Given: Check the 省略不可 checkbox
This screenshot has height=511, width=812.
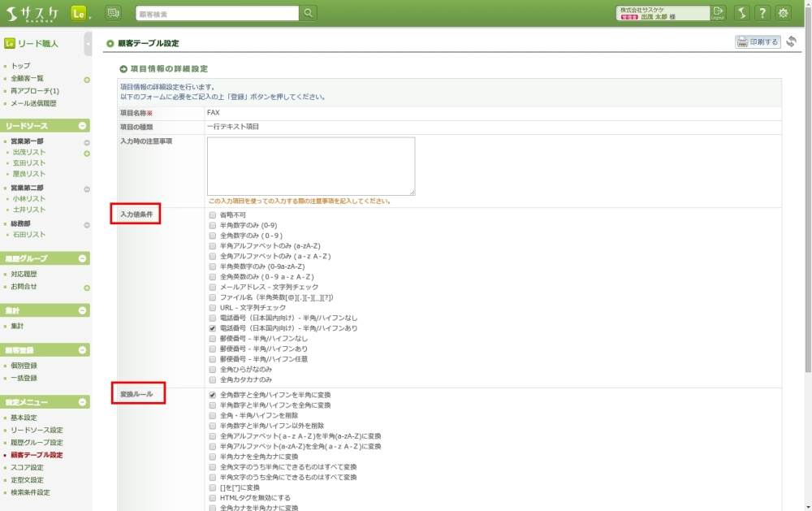Looking at the screenshot, I should (212, 215).
